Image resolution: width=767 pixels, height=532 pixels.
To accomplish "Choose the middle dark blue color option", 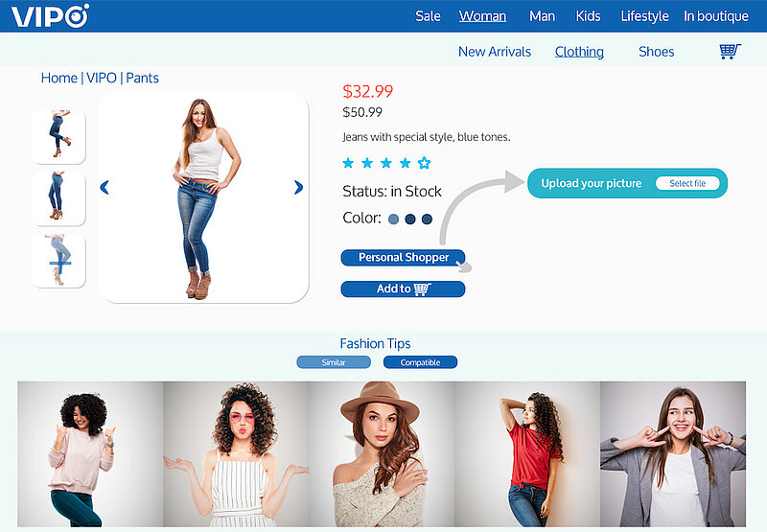I will tap(410, 220).
